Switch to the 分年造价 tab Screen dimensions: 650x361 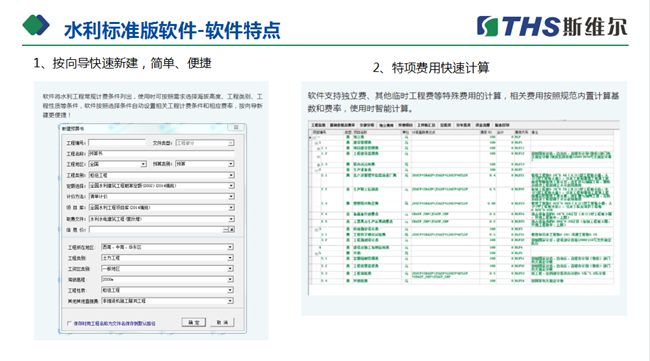click(463, 125)
